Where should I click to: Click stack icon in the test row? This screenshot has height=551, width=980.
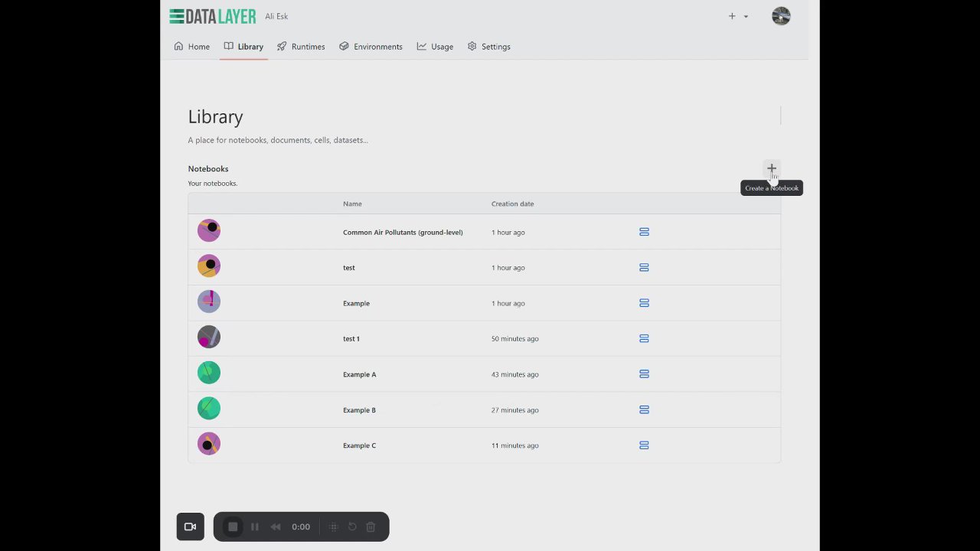pyautogui.click(x=644, y=267)
